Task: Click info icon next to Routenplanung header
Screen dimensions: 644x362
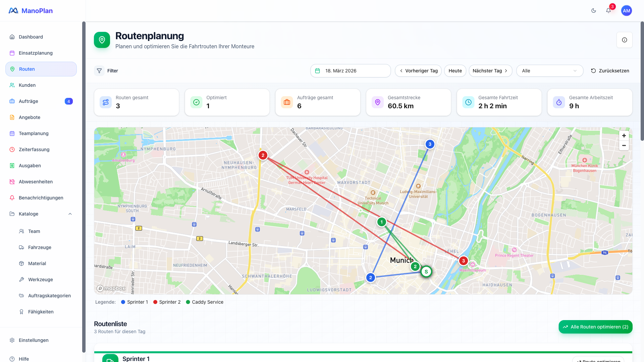Action: tap(624, 40)
